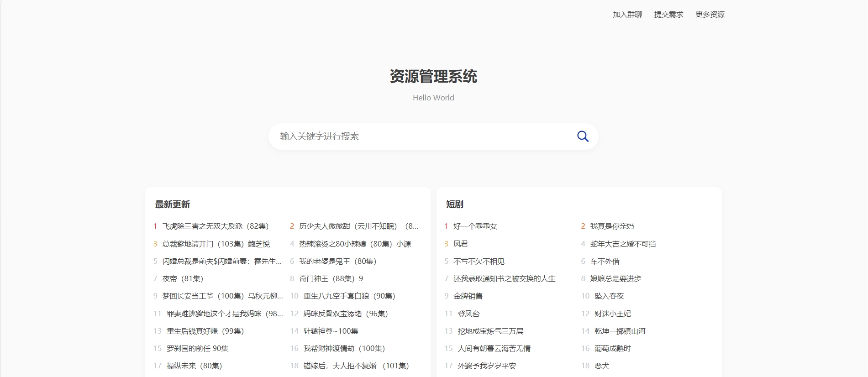Screen dimensions: 868x377
Task: Open 飞虎除三害之无双大反派（82集）
Action: tap(216, 226)
